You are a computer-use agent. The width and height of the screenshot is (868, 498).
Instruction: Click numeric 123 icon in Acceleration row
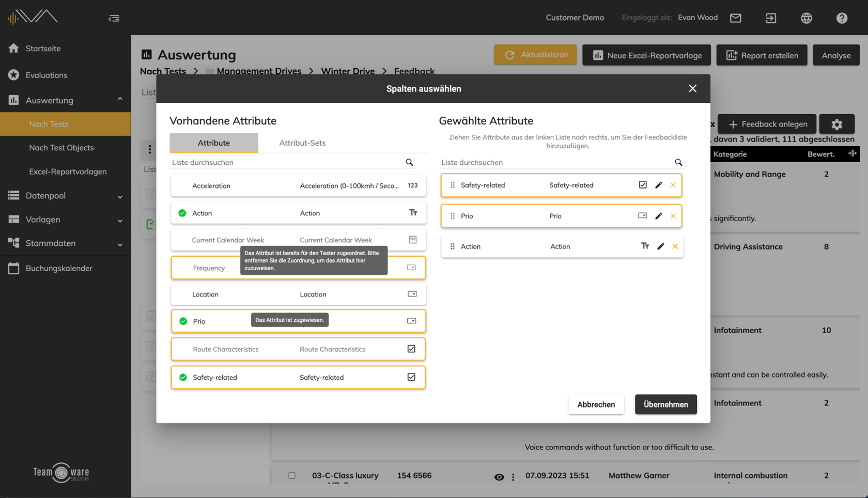tap(412, 185)
